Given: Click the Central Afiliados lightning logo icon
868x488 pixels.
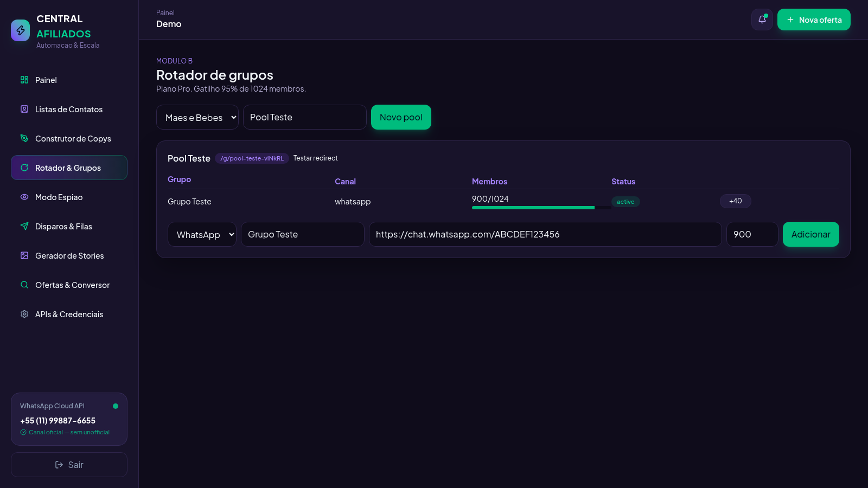Looking at the screenshot, I should point(21,30).
